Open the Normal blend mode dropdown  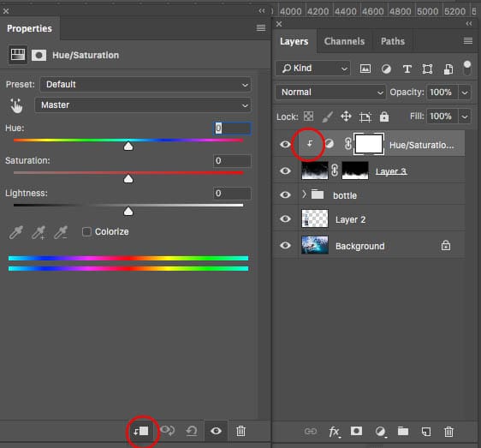[330, 93]
